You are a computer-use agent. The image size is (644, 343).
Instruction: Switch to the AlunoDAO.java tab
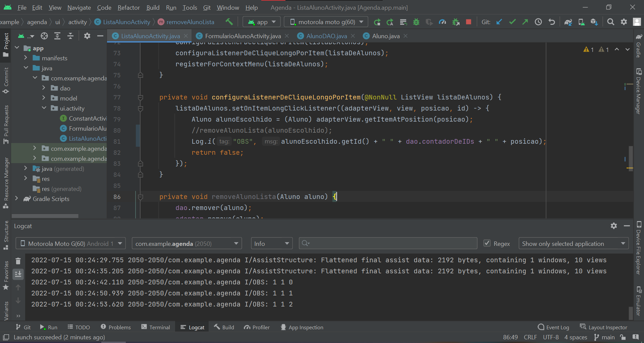pos(327,36)
